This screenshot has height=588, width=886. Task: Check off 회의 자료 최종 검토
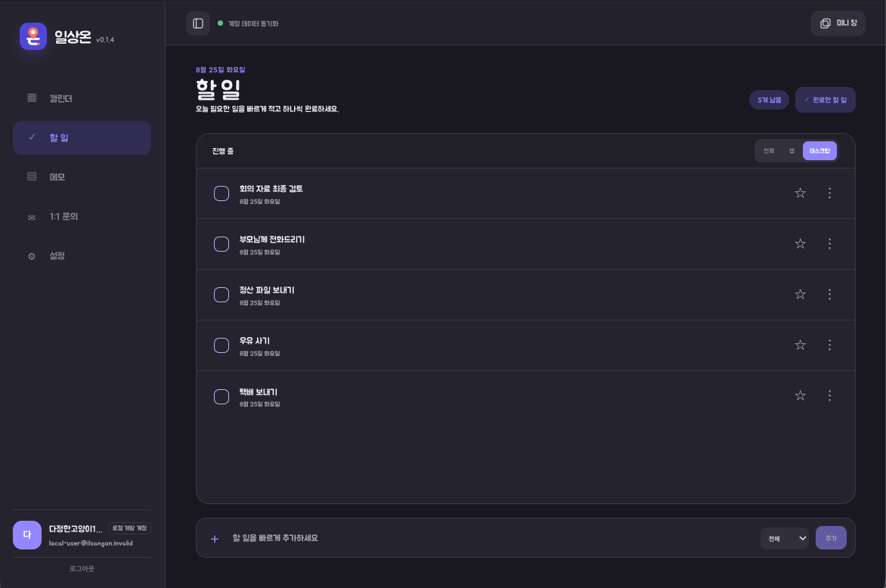[x=221, y=193]
